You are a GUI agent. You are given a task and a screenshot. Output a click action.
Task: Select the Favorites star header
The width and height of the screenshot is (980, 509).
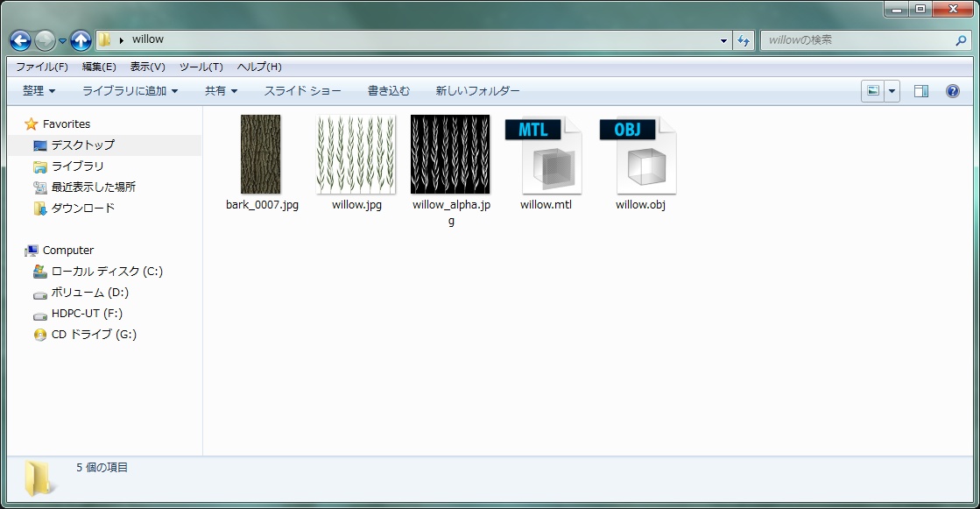click(58, 124)
